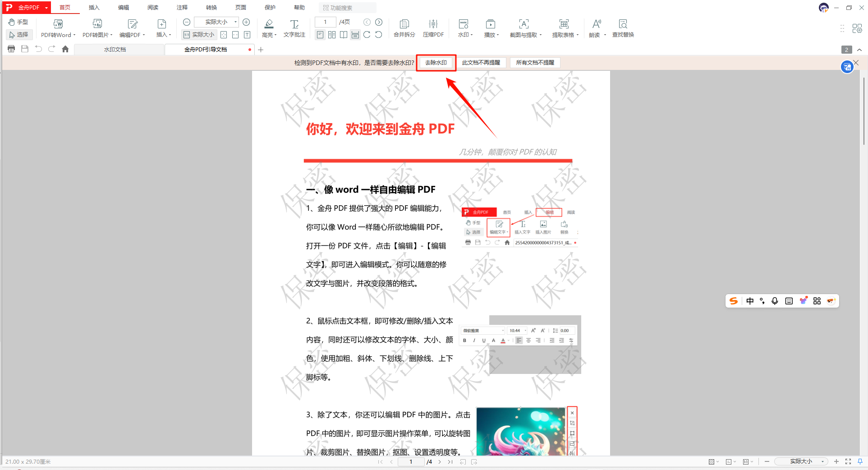This screenshot has height=470, width=868.
Task: Click the 功能搜索 search box
Action: click(x=348, y=8)
